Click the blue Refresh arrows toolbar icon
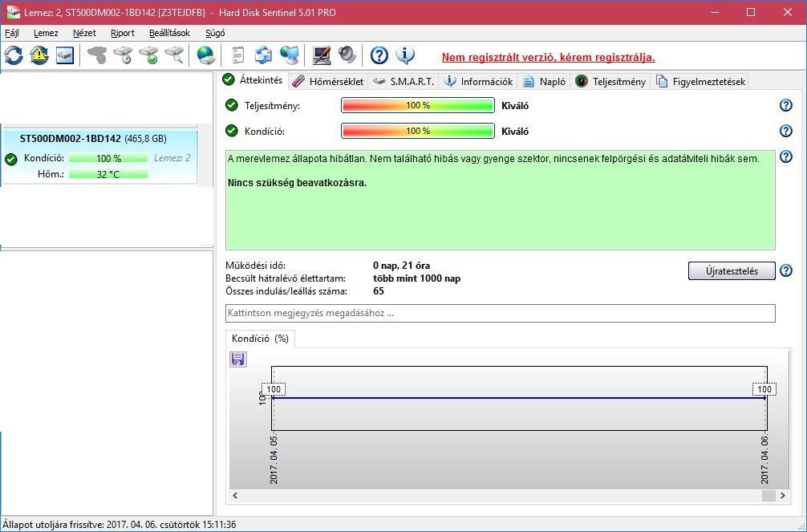807x532 pixels. [14, 55]
